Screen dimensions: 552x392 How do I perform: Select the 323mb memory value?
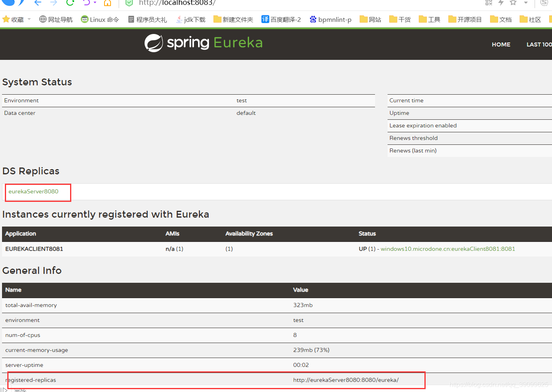(303, 305)
